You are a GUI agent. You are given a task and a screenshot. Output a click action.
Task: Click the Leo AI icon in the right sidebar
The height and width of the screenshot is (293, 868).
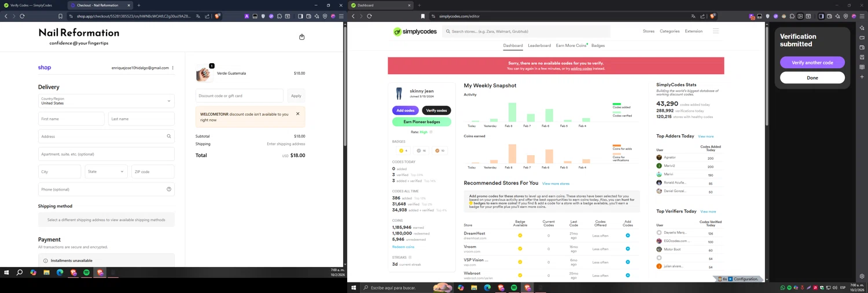pyautogui.click(x=862, y=28)
